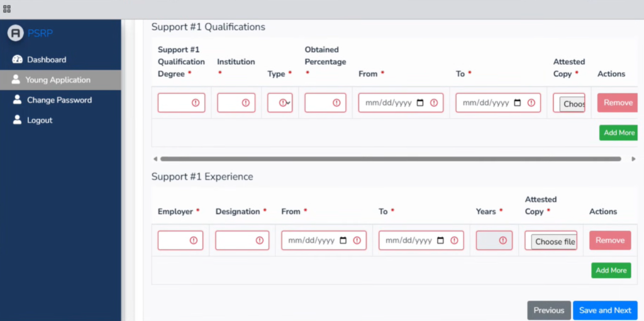Select Change Password in sidebar
The width and height of the screenshot is (644, 321).
point(59,100)
